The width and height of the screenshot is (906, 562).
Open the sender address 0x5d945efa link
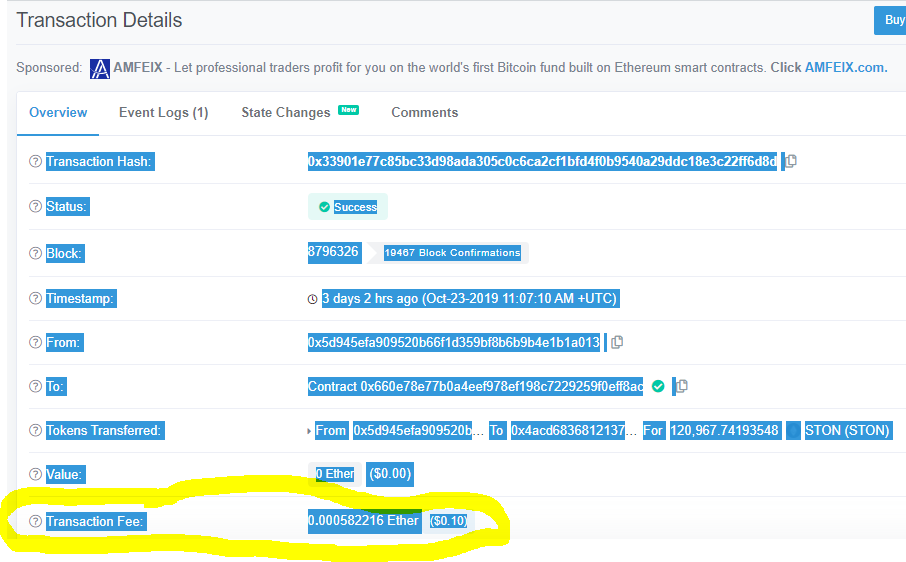coord(453,342)
